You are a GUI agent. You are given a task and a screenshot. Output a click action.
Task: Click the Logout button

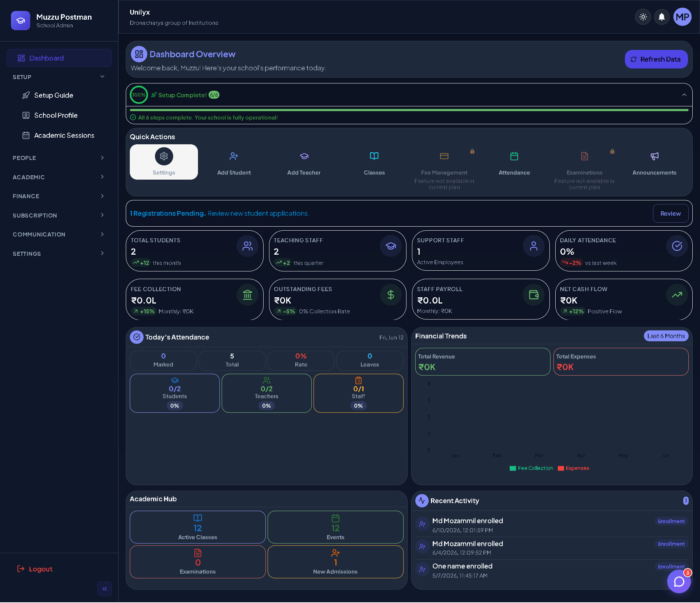35,569
